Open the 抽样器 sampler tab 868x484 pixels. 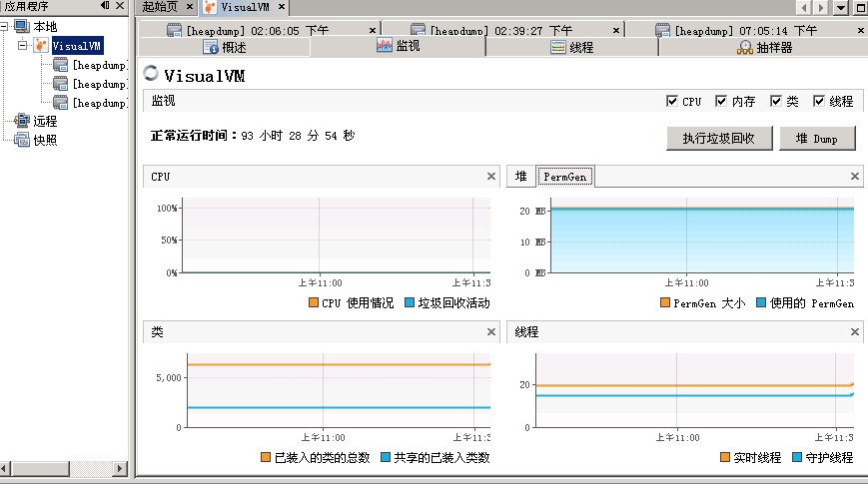click(764, 47)
